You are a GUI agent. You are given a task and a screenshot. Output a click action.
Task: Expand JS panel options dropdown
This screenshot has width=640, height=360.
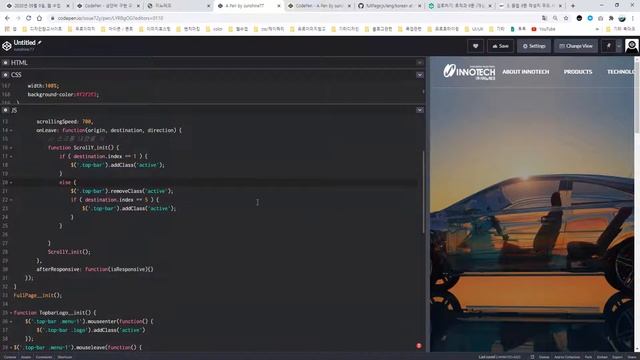(x=420, y=110)
